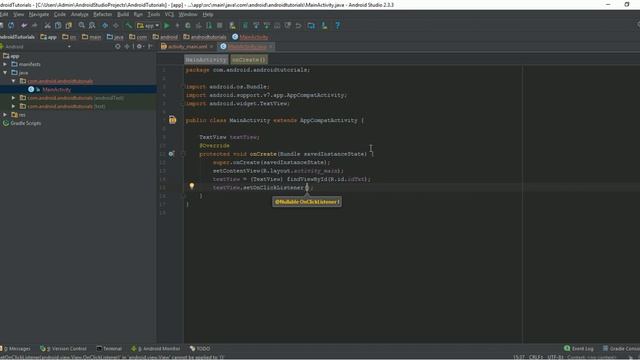Image resolution: width=640 pixels, height=360 pixels.
Task: Click the scroll-from-source target icon in Project panel
Action: tap(118, 47)
